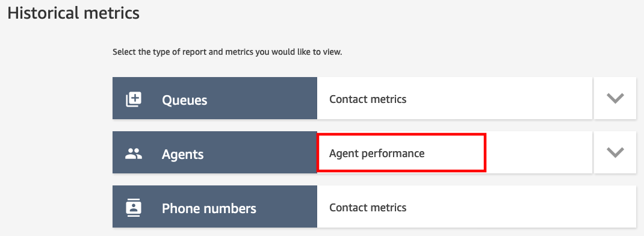The height and width of the screenshot is (236, 644).
Task: Click blank white space beside Agent performance
Action: (538, 152)
